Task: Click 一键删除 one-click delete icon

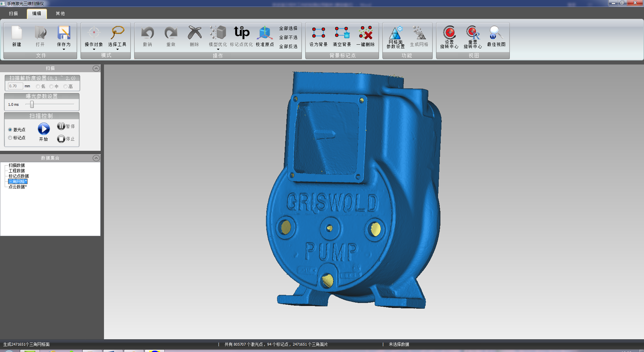Action: pos(365,33)
